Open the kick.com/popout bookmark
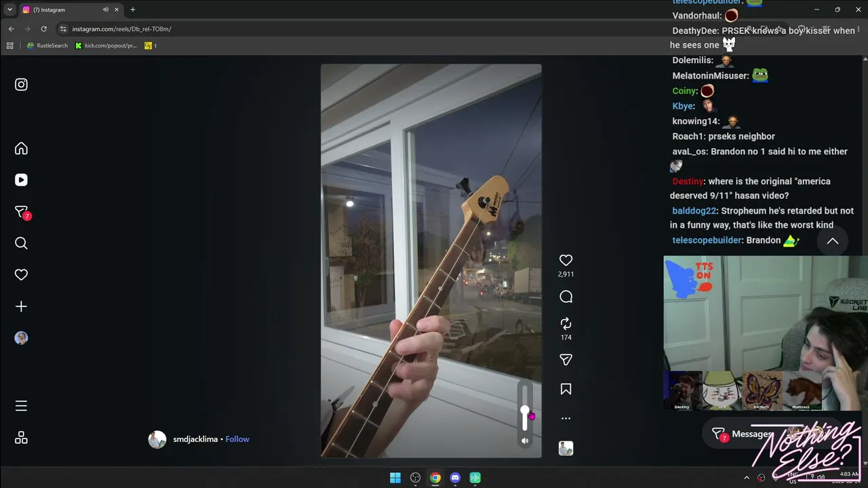The width and height of the screenshot is (868, 488). 106,45
